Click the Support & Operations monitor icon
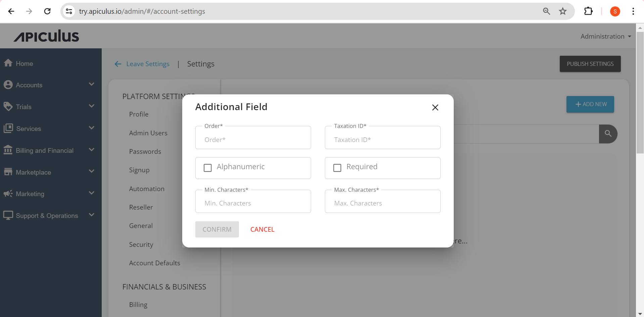Image resolution: width=644 pixels, height=317 pixels. pos(8,215)
